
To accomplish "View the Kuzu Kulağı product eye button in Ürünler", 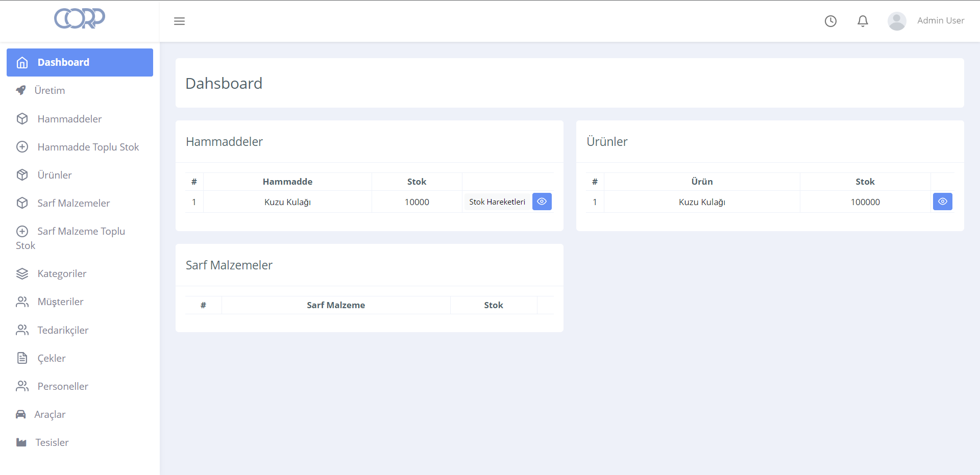I will (942, 202).
